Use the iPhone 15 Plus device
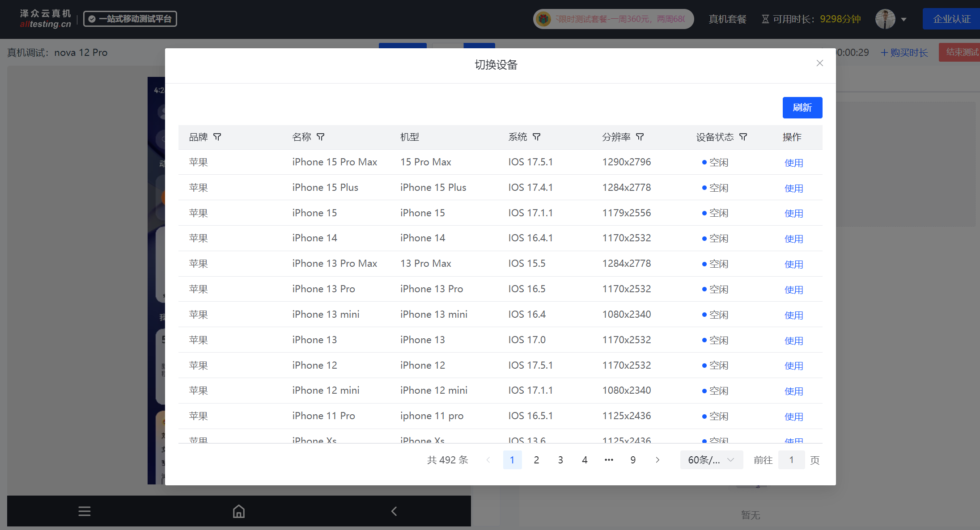 tap(794, 188)
